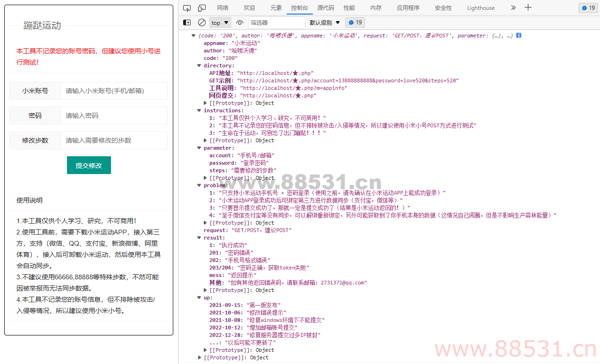Click the console 筛选器 filter box
The height and width of the screenshot is (364, 600).
[x=276, y=22]
